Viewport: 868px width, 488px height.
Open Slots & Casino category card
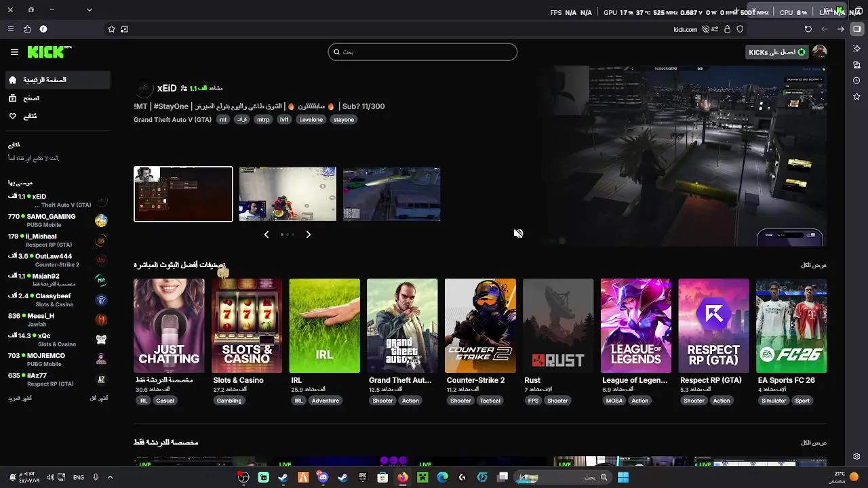[x=247, y=325]
